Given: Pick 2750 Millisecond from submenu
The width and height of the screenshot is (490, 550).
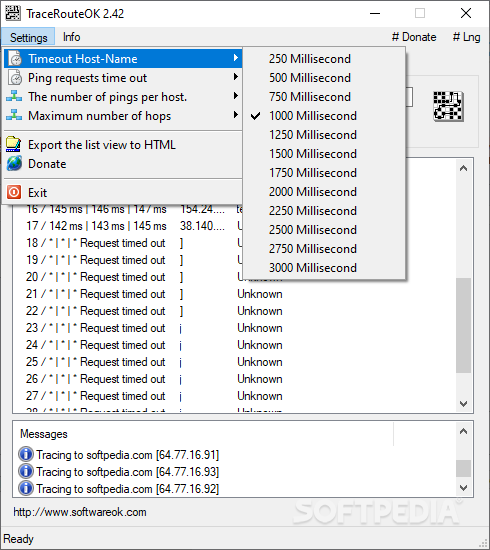Looking at the screenshot, I should pyautogui.click(x=324, y=249).
